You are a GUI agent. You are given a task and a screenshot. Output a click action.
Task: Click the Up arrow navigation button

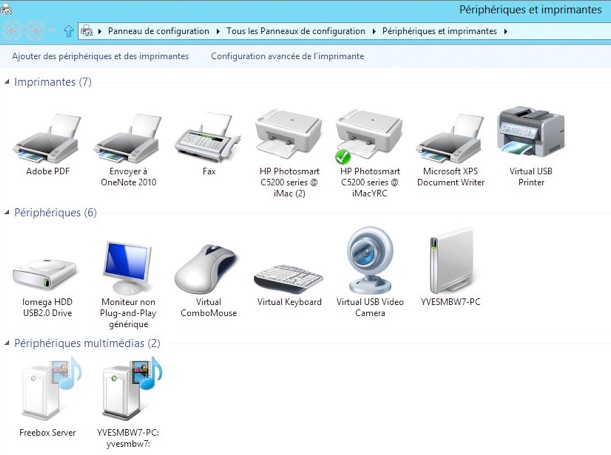(68, 31)
